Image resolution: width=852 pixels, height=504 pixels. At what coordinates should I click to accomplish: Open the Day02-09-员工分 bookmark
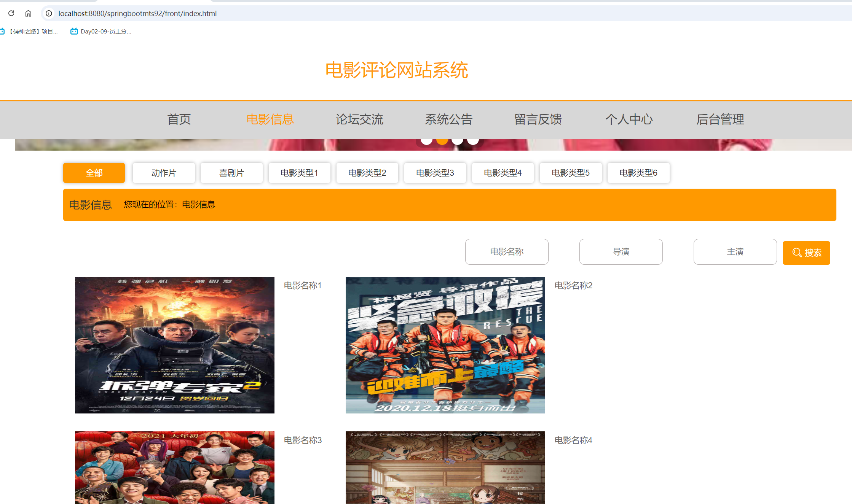point(101,31)
